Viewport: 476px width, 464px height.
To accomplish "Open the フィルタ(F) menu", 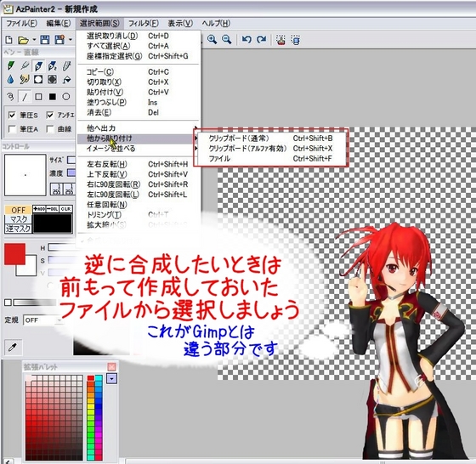I will point(144,23).
